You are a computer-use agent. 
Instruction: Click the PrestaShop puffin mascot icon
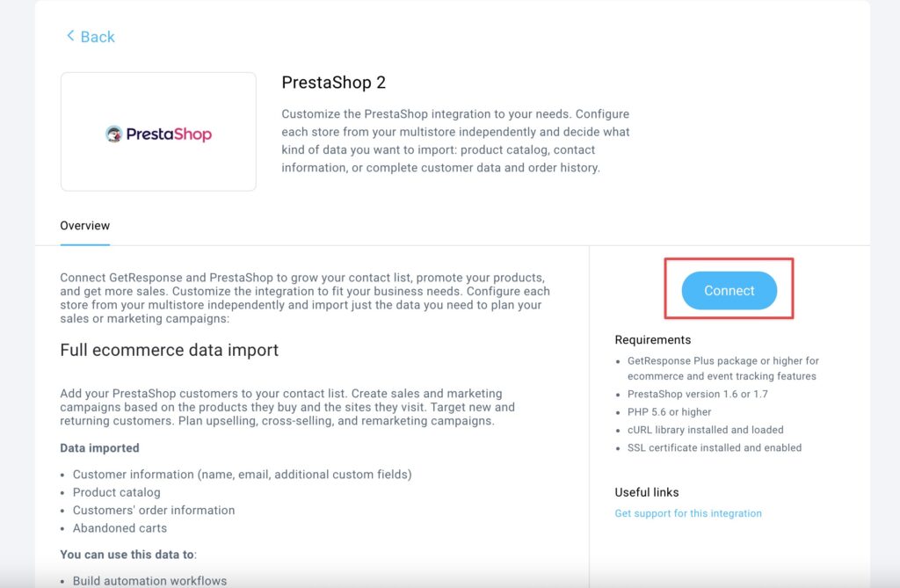click(x=113, y=134)
